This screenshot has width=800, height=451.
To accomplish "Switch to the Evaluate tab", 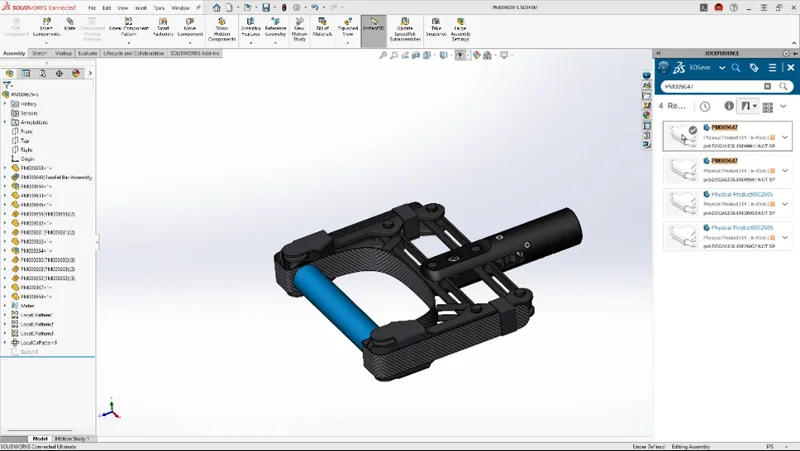I will click(88, 53).
